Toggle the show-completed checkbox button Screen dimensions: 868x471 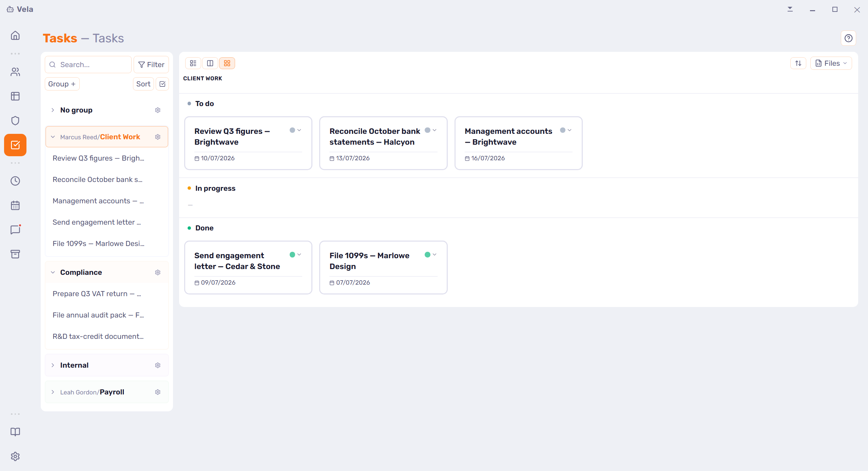tap(162, 84)
